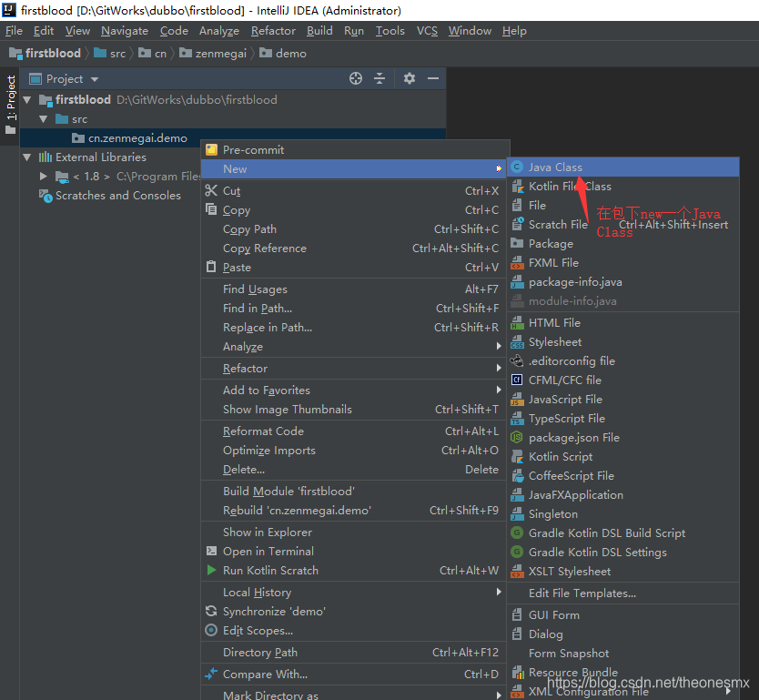Open the Project view dropdown
Screen dimensions: 759x700
[95, 79]
